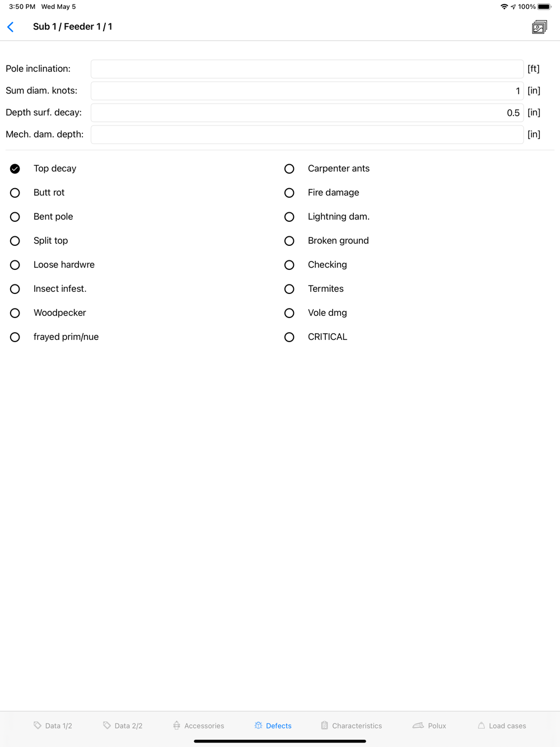Tap the Mech. dam. depth field
560x747 pixels.
[307, 134]
